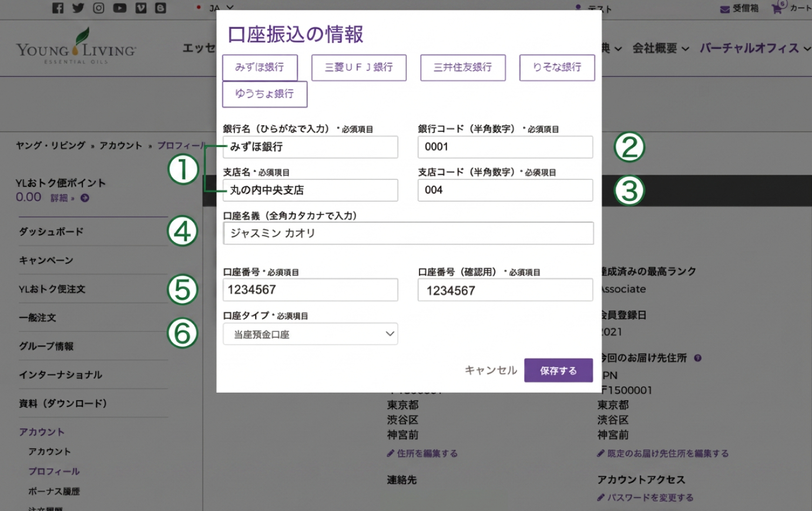Open the shopping cart icon
The image size is (812, 511).
coord(778,8)
